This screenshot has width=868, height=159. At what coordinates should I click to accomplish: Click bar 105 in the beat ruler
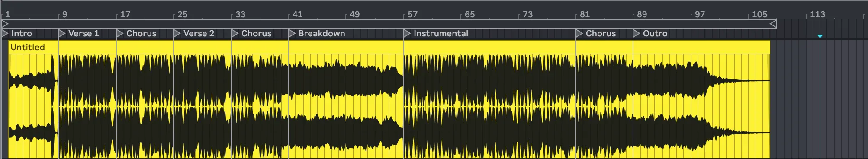[x=759, y=14]
